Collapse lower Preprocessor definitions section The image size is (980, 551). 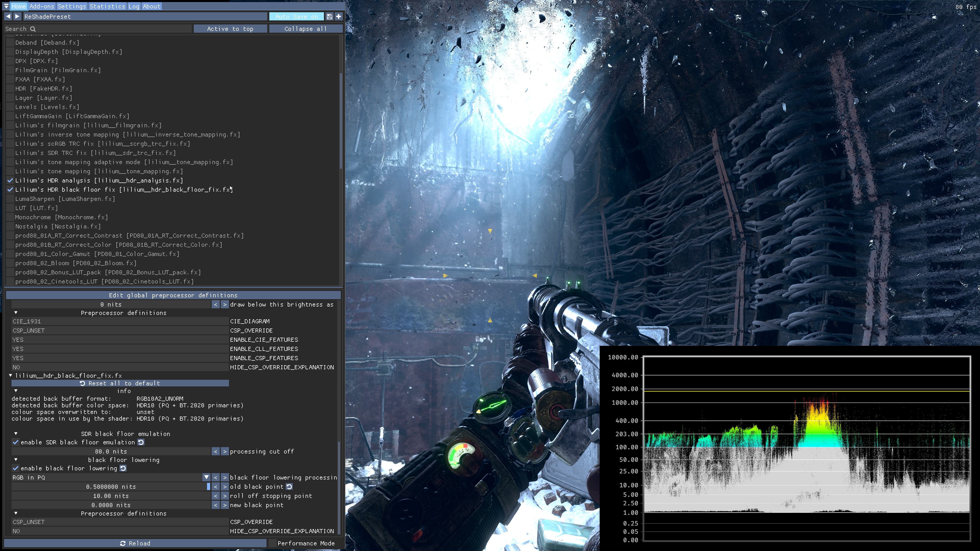[16, 513]
